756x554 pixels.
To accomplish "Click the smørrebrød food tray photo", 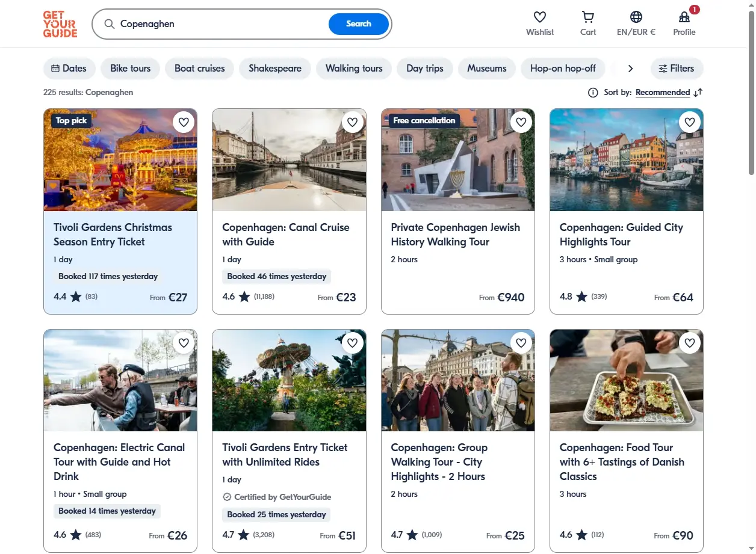I will pyautogui.click(x=627, y=380).
